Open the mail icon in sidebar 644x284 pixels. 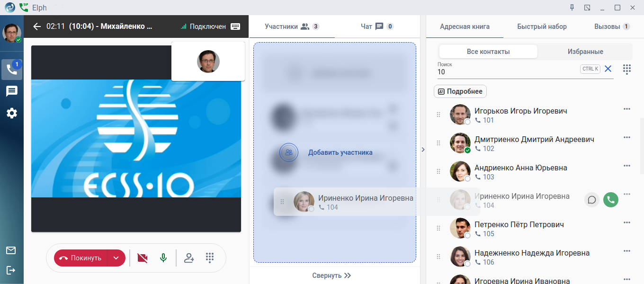(x=11, y=250)
